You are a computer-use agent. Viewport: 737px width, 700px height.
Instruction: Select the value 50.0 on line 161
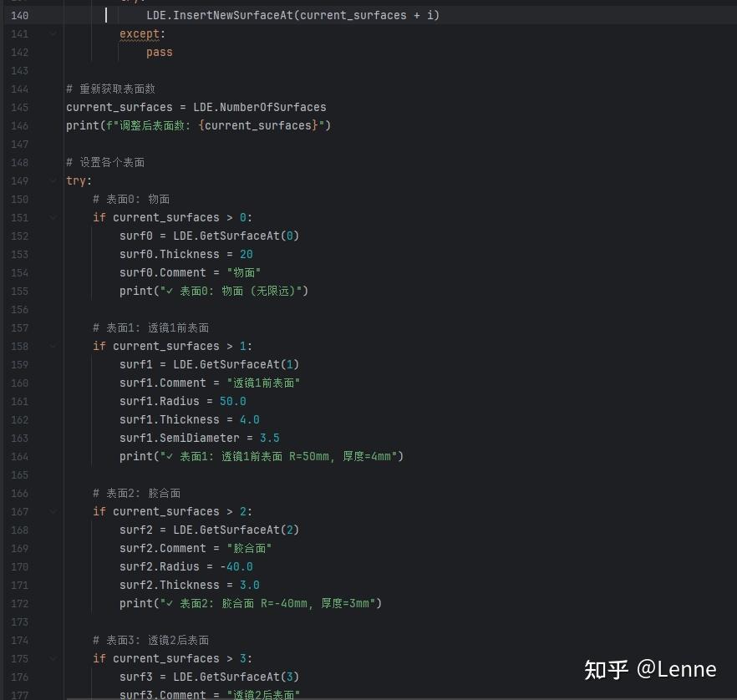(232, 401)
